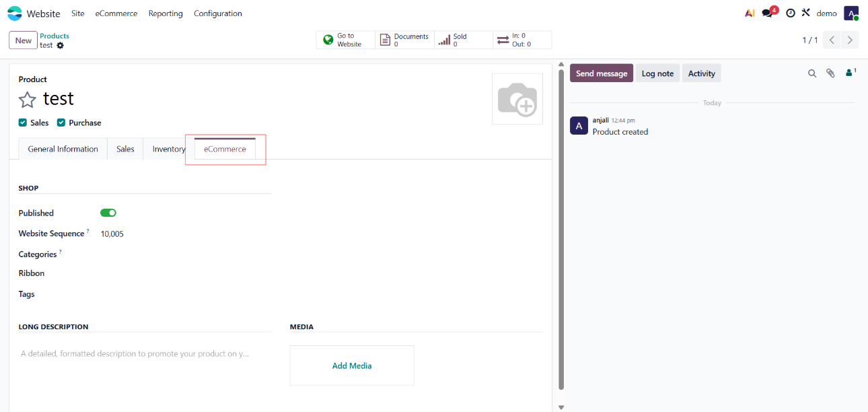Switch to the General Information tab
This screenshot has height=412, width=868.
(63, 149)
